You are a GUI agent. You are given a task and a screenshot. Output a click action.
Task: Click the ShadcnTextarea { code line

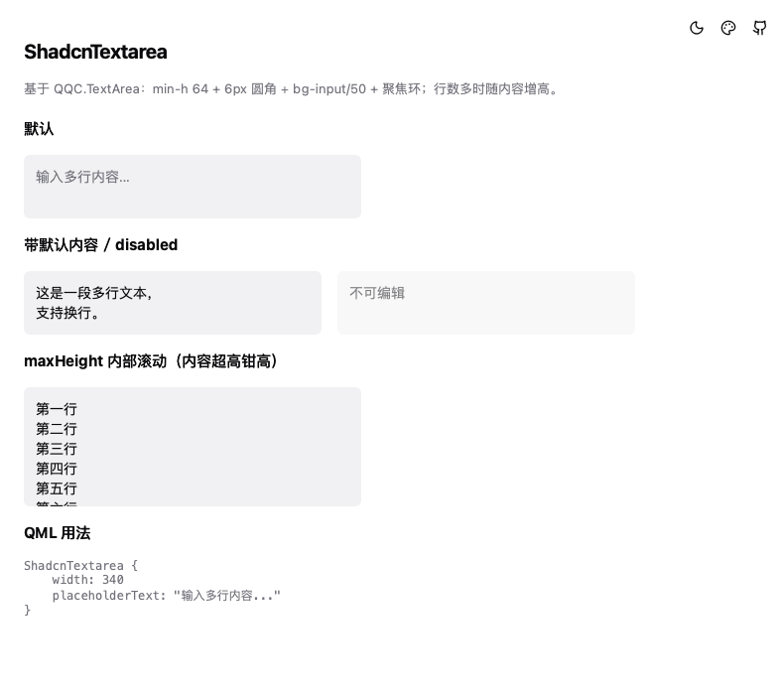click(x=80, y=566)
